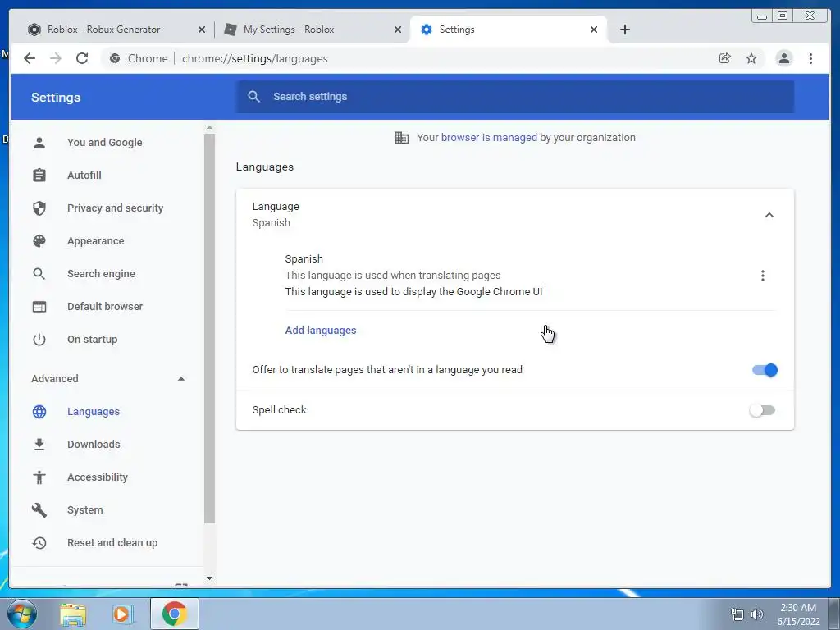Image resolution: width=840 pixels, height=630 pixels.
Task: Click the On startup power icon
Action: pyautogui.click(x=39, y=339)
